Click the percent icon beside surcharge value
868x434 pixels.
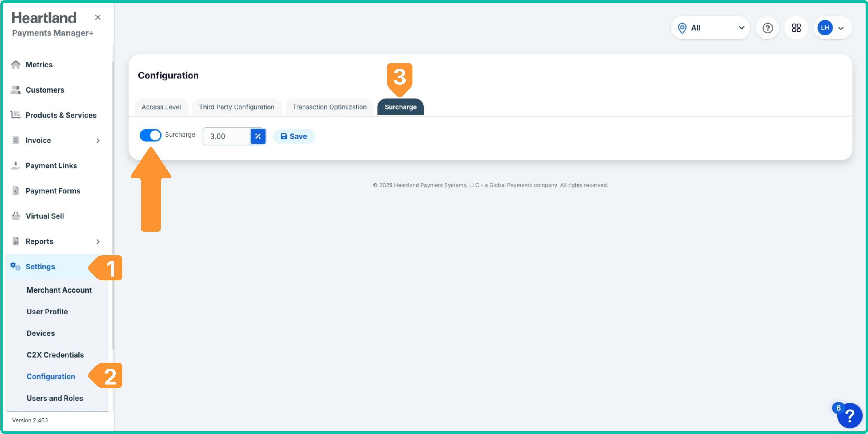pos(258,136)
